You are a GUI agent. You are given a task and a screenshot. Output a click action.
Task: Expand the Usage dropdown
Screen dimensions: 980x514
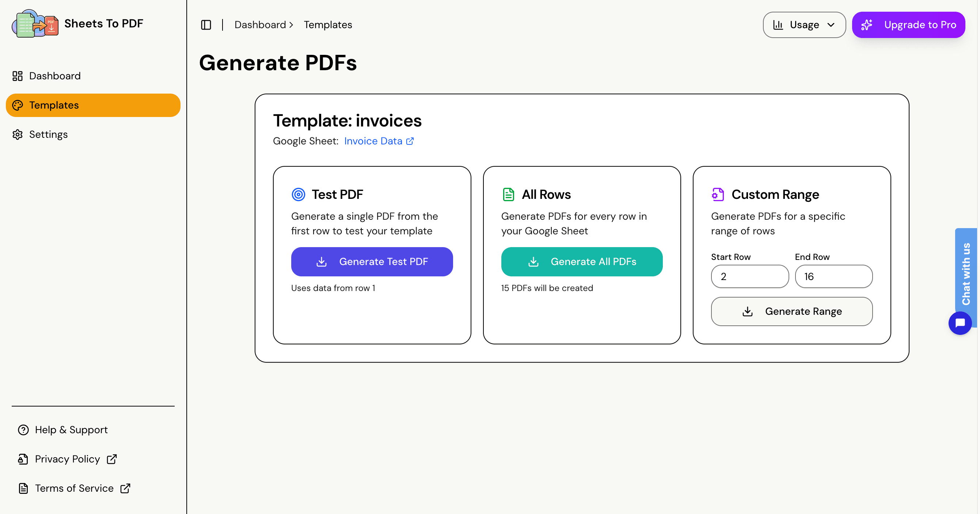tap(804, 25)
